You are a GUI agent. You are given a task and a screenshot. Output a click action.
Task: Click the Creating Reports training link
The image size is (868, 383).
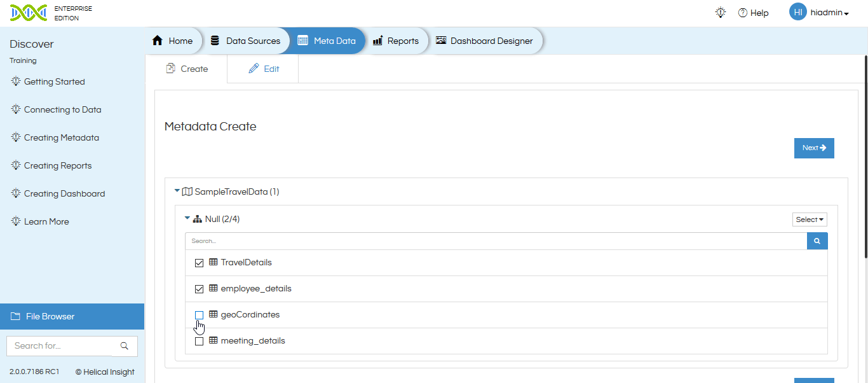tap(58, 165)
